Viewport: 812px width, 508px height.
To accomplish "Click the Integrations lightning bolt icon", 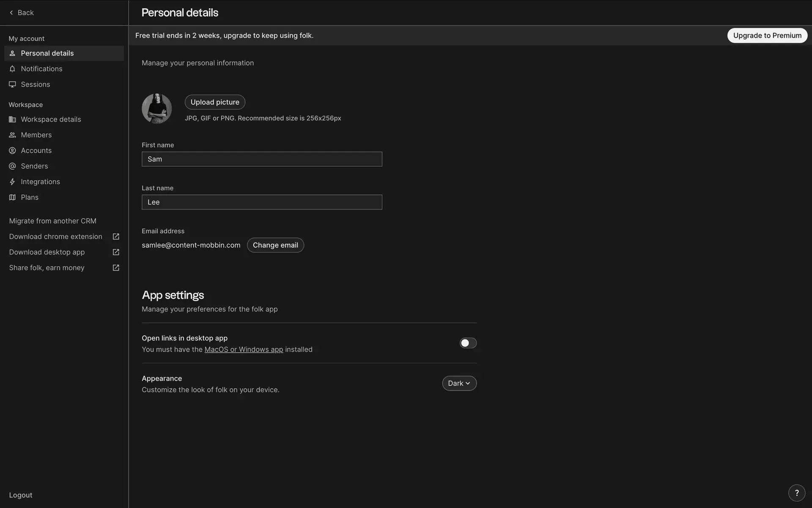I will 12,182.
